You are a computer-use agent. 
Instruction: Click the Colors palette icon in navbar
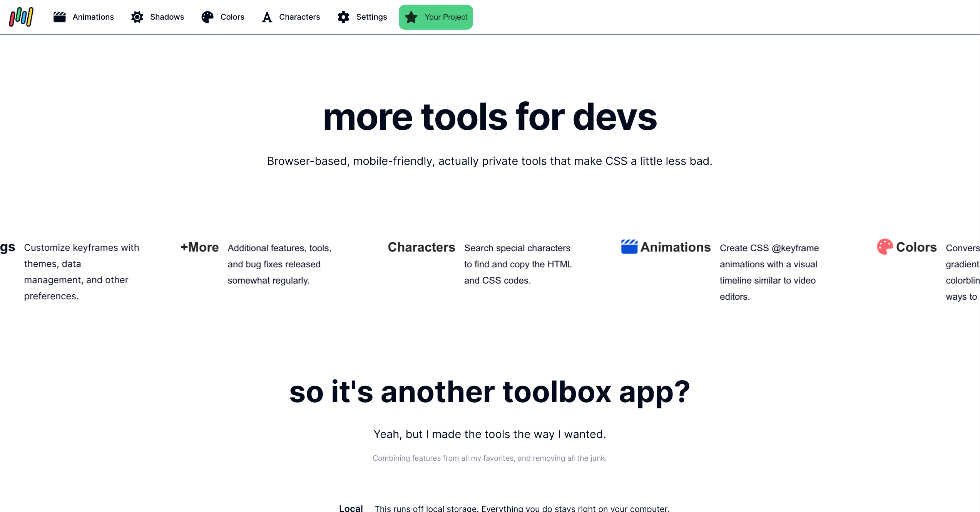[x=207, y=17]
